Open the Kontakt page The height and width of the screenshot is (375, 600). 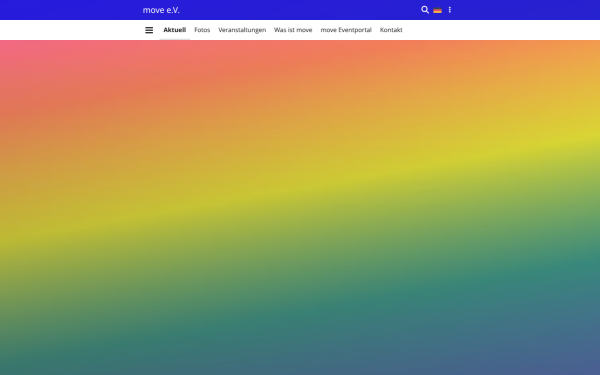(x=391, y=30)
